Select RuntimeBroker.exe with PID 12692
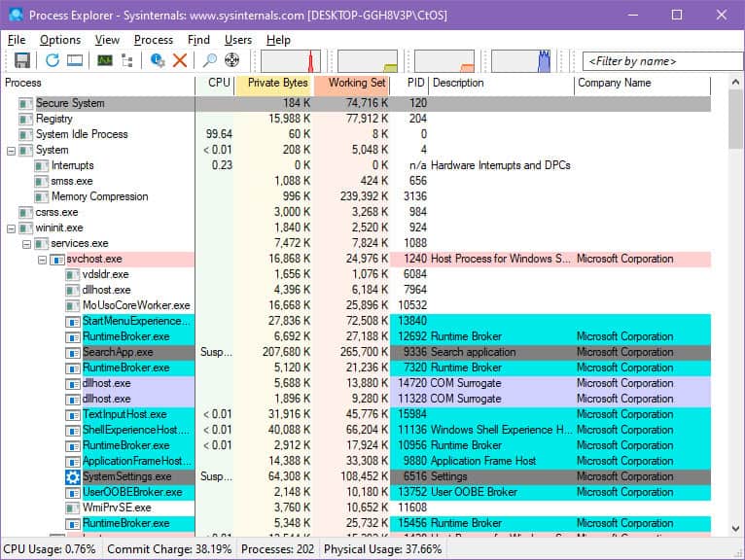 point(357,336)
